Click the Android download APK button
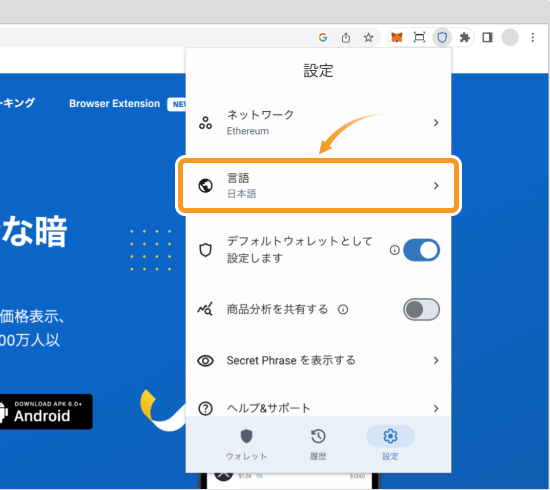550x490 pixels. 45,412
